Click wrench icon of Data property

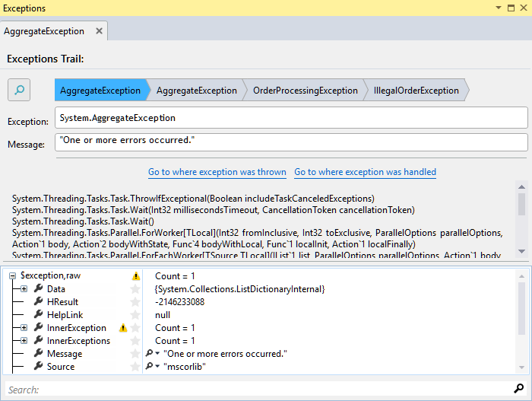[38, 288]
